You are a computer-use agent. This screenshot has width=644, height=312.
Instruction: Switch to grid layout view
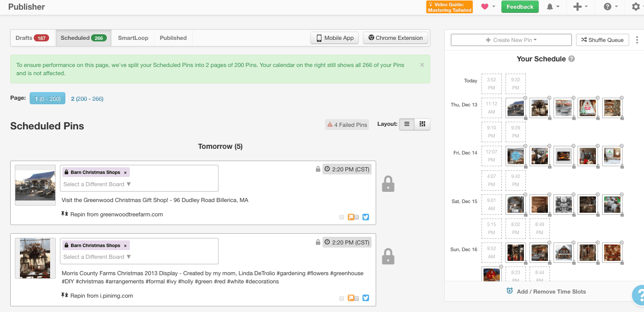pos(422,124)
